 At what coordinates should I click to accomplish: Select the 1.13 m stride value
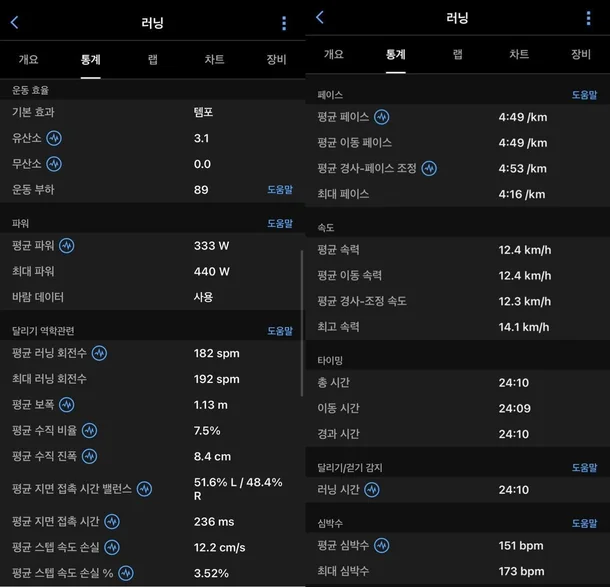(210, 405)
